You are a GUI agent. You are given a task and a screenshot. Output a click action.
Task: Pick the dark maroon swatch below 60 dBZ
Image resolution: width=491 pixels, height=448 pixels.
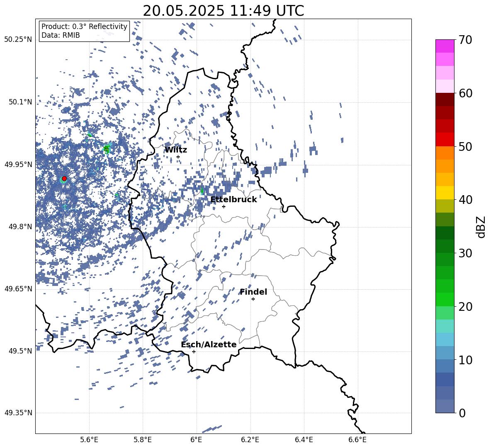pyautogui.click(x=445, y=99)
